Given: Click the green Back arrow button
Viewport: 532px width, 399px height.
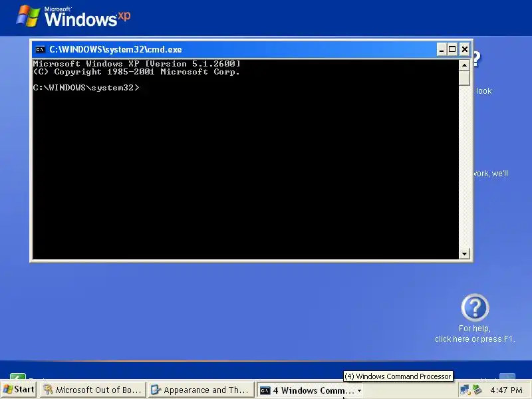Looking at the screenshot, I should (x=18, y=376).
